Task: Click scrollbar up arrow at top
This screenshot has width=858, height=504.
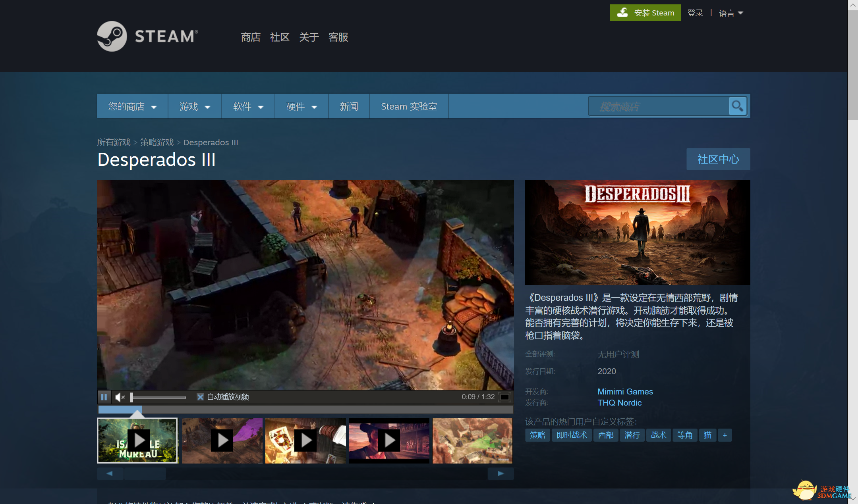Action: [x=853, y=5]
